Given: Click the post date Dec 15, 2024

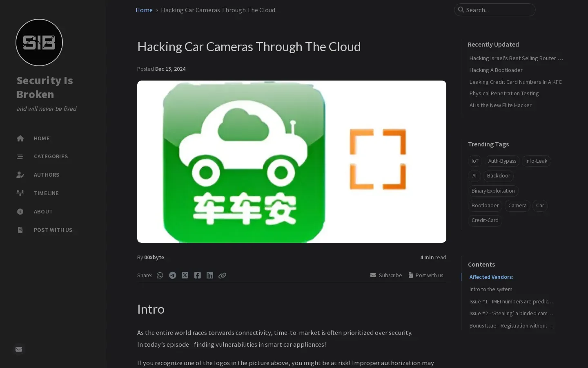Looking at the screenshot, I should pyautogui.click(x=170, y=69).
